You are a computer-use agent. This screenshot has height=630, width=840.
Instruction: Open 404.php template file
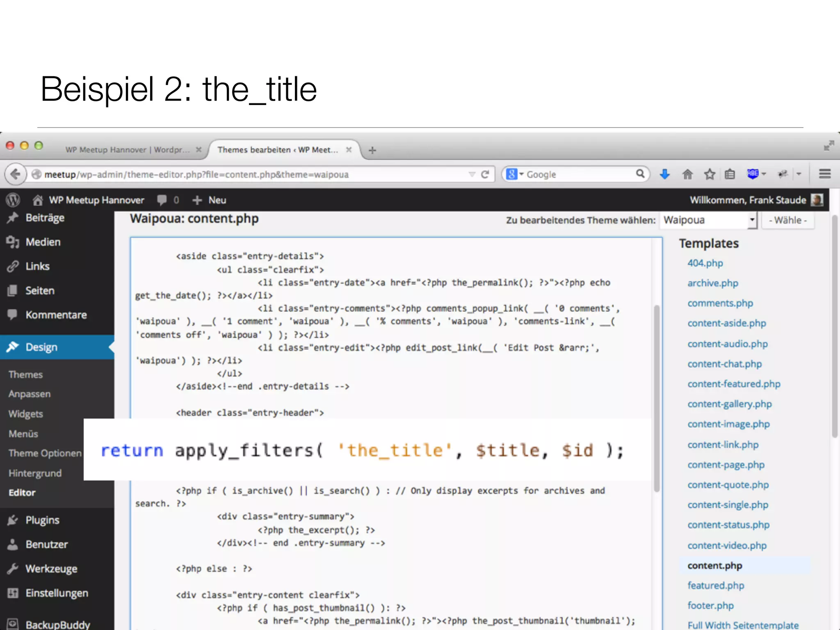(705, 263)
